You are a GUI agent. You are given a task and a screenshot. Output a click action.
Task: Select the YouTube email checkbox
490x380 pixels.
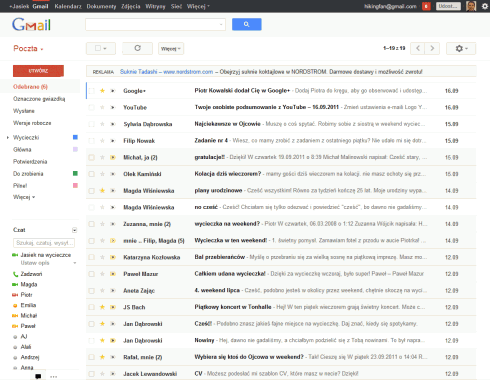point(91,107)
